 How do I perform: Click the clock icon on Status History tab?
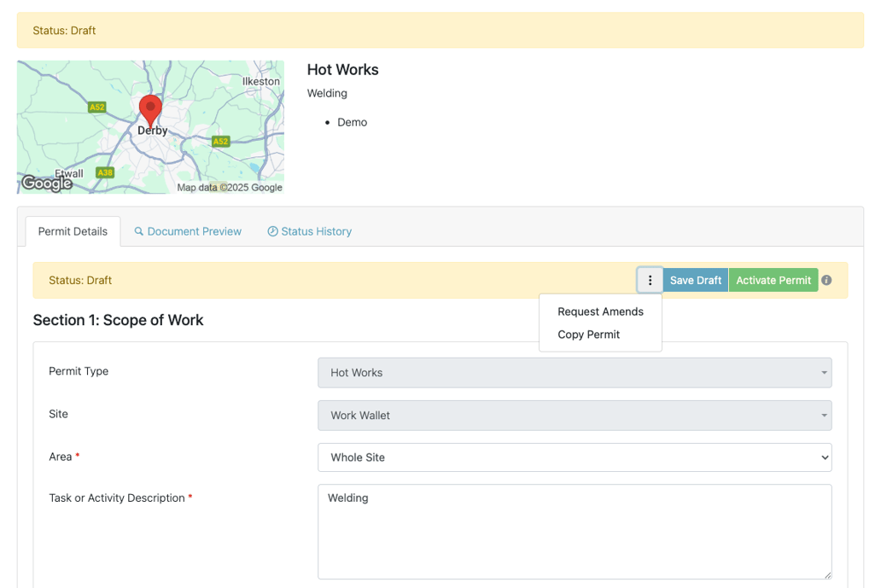point(272,231)
